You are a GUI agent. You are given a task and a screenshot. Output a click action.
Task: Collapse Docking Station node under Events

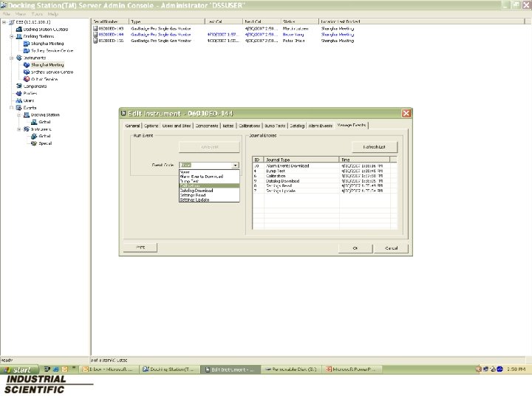click(x=19, y=115)
